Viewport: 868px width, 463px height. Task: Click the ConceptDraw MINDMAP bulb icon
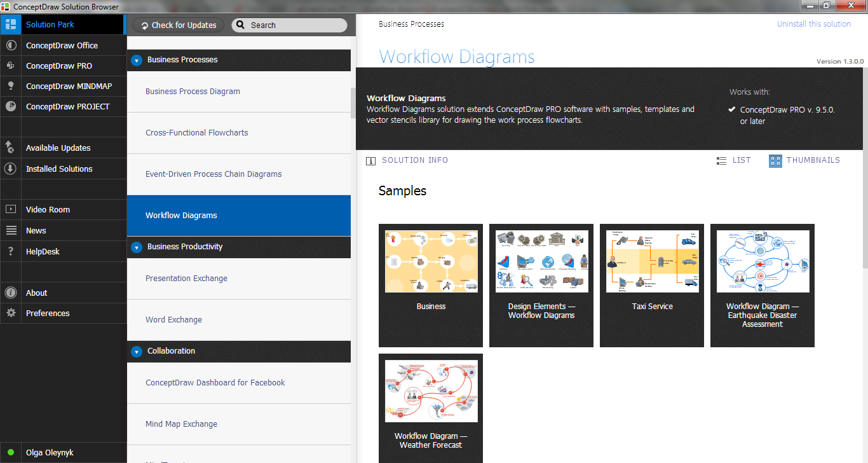point(10,86)
